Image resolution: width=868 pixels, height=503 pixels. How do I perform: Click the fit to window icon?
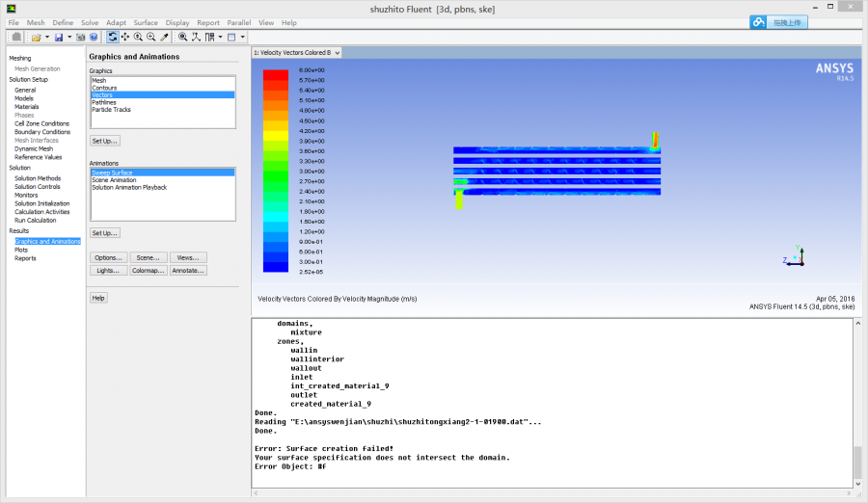coord(183,37)
